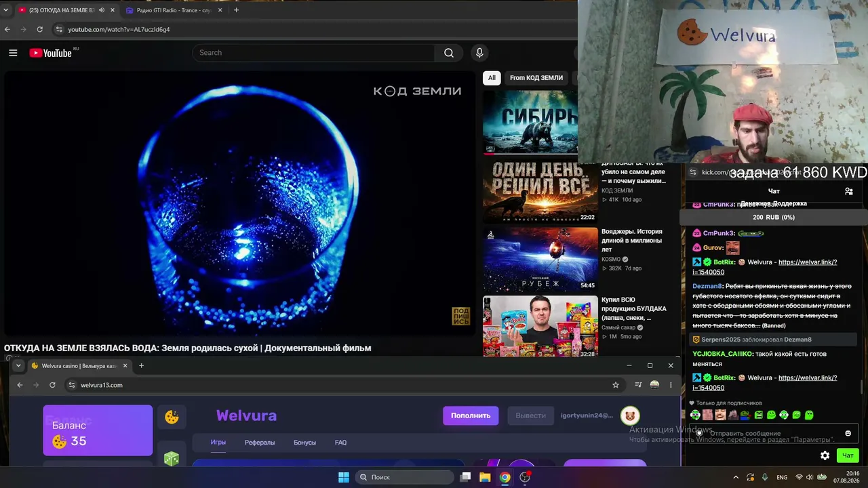Visit the Самый сахар channel name
Viewport: 868px width, 488px height.
pos(617,327)
